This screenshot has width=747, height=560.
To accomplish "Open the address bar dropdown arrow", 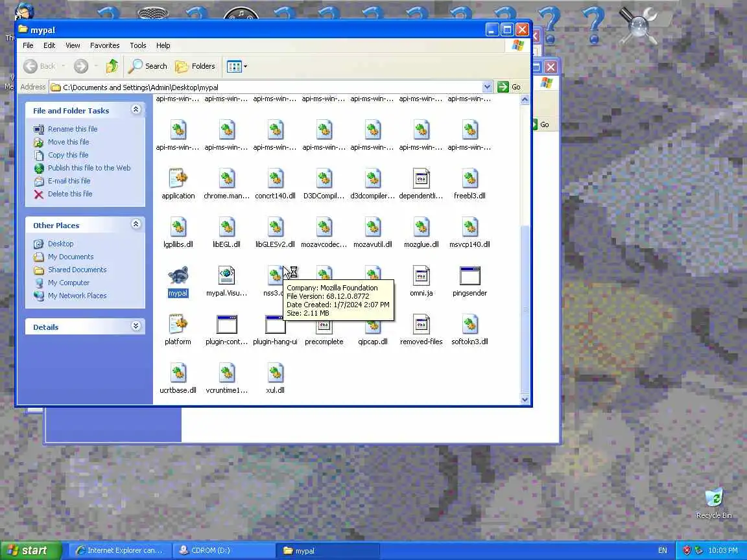I will click(x=487, y=87).
